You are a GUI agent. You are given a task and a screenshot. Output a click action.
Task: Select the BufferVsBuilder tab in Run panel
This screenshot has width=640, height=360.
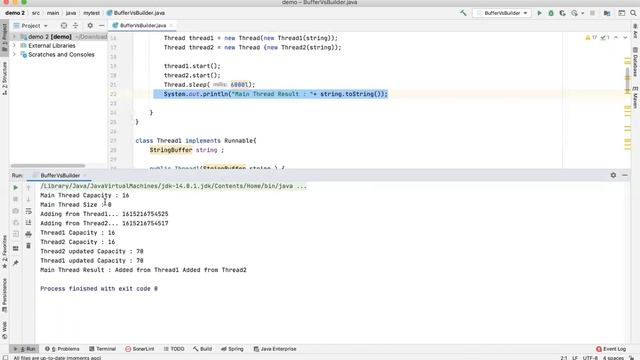point(60,176)
